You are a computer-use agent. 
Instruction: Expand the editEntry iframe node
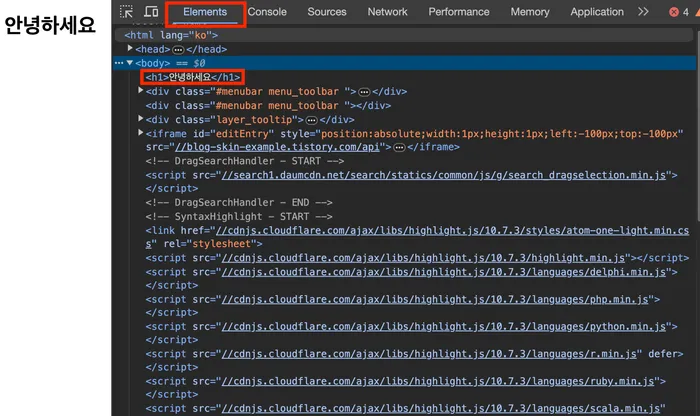[x=141, y=133]
